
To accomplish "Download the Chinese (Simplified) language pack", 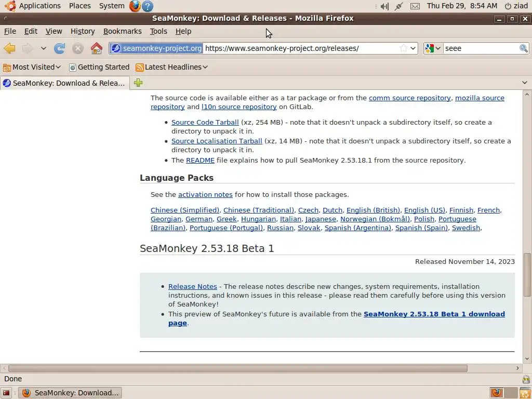I will coord(185,210).
